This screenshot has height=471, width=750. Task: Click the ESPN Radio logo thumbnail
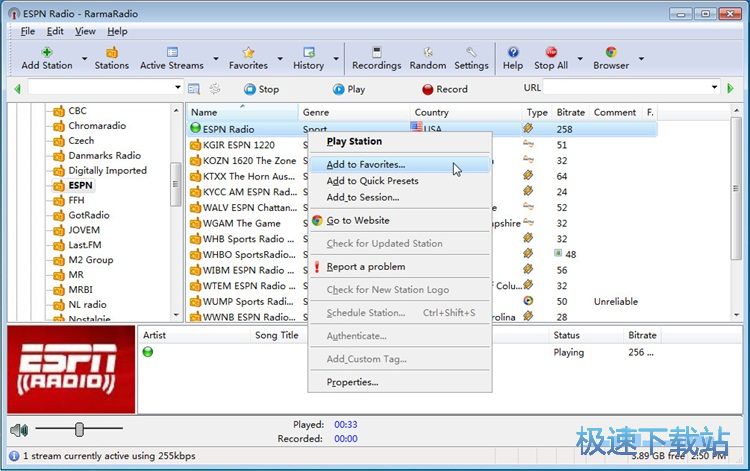click(x=71, y=369)
